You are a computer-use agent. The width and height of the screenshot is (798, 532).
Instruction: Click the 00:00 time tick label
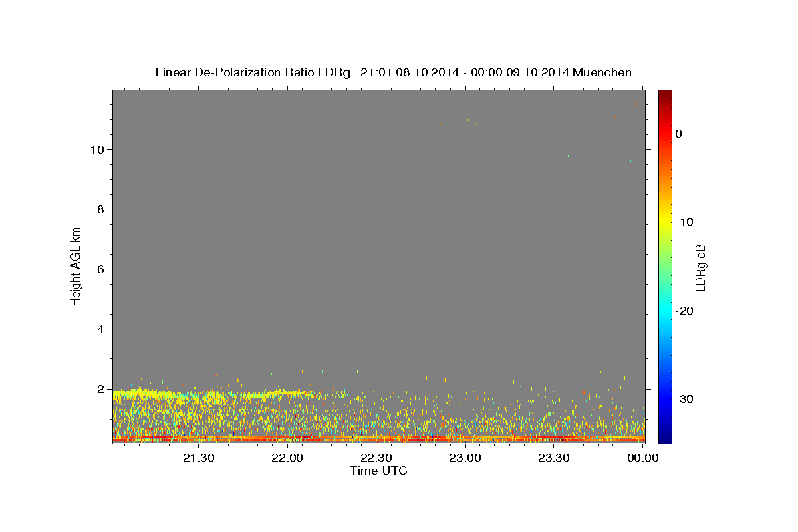pos(642,458)
